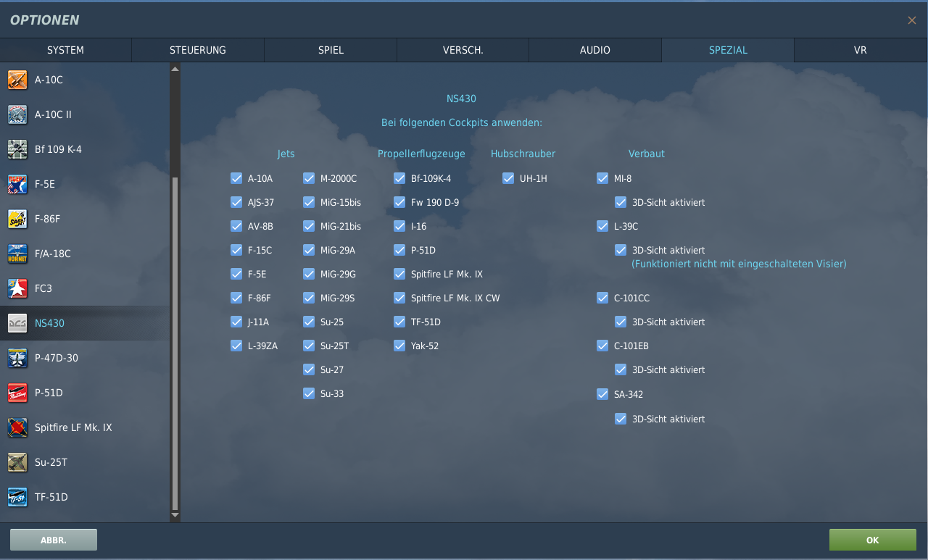Uncheck the L-39C Verbaut checkbox
Viewport: 928px width, 560px height.
(x=602, y=226)
